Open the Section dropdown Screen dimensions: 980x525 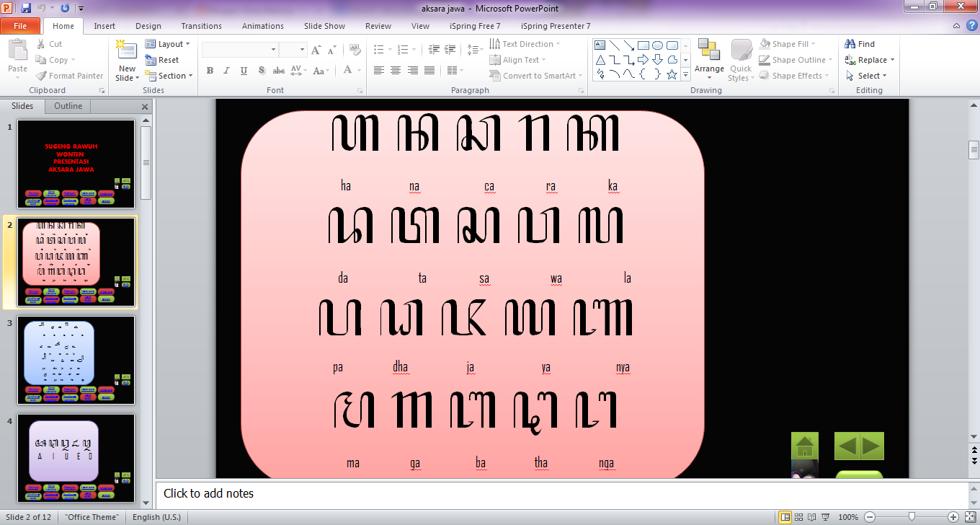[x=169, y=76]
